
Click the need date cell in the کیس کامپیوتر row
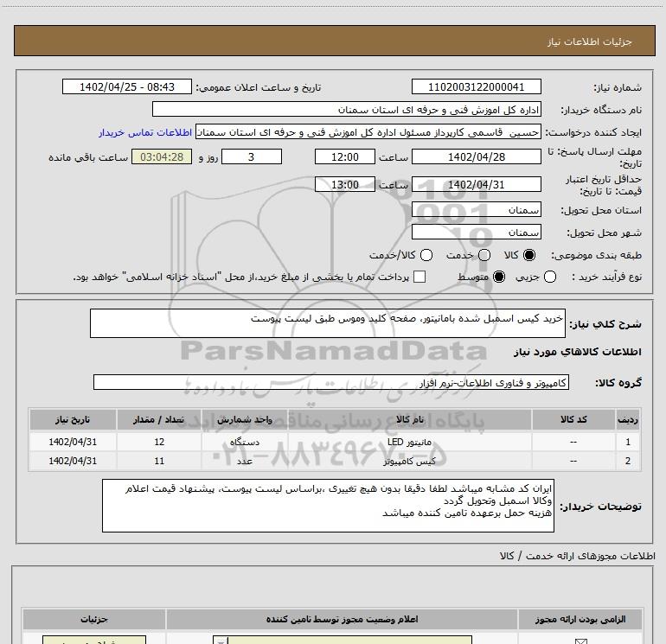click(x=73, y=461)
